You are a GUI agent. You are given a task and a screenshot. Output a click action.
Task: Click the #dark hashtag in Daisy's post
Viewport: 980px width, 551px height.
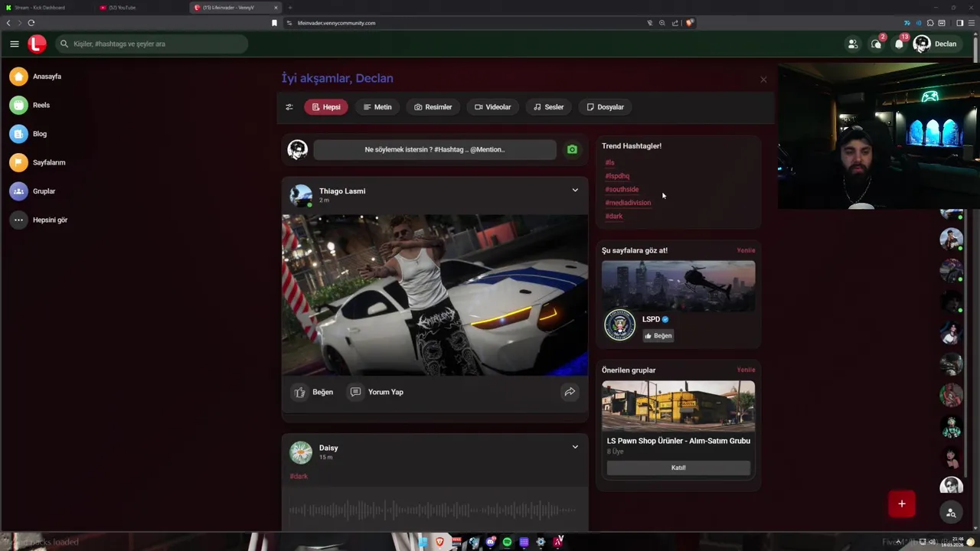point(299,476)
